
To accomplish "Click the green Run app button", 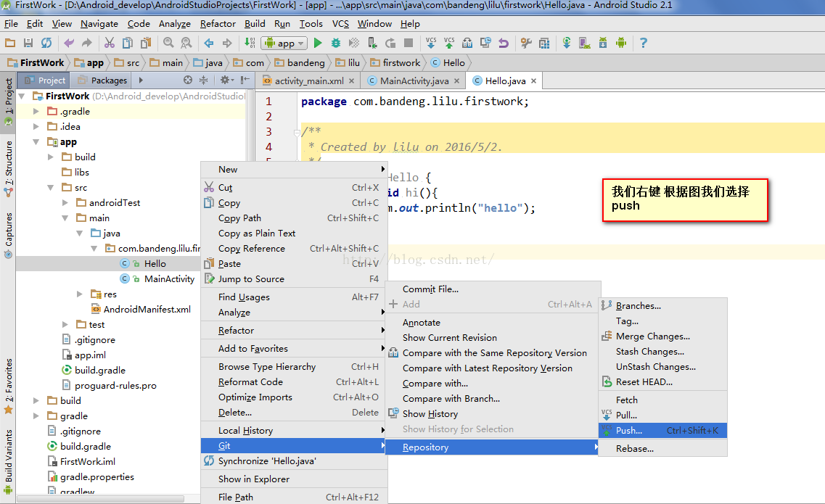I will tap(318, 44).
